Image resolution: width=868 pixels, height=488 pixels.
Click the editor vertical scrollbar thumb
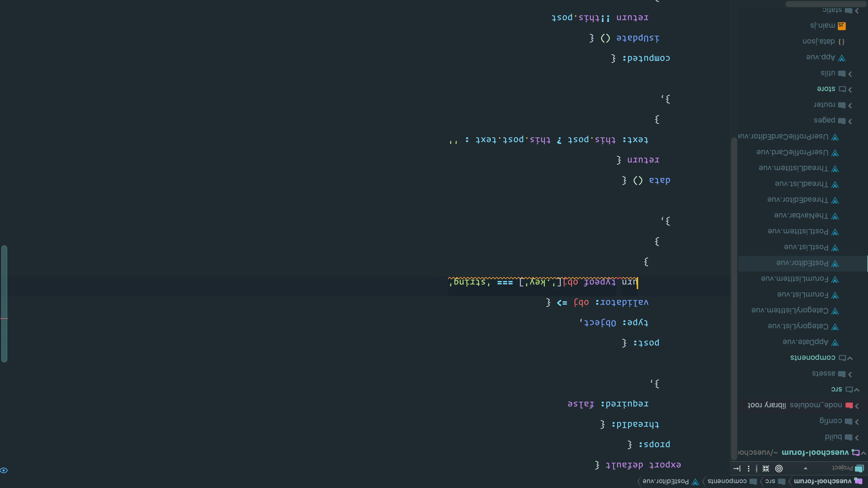point(4,304)
